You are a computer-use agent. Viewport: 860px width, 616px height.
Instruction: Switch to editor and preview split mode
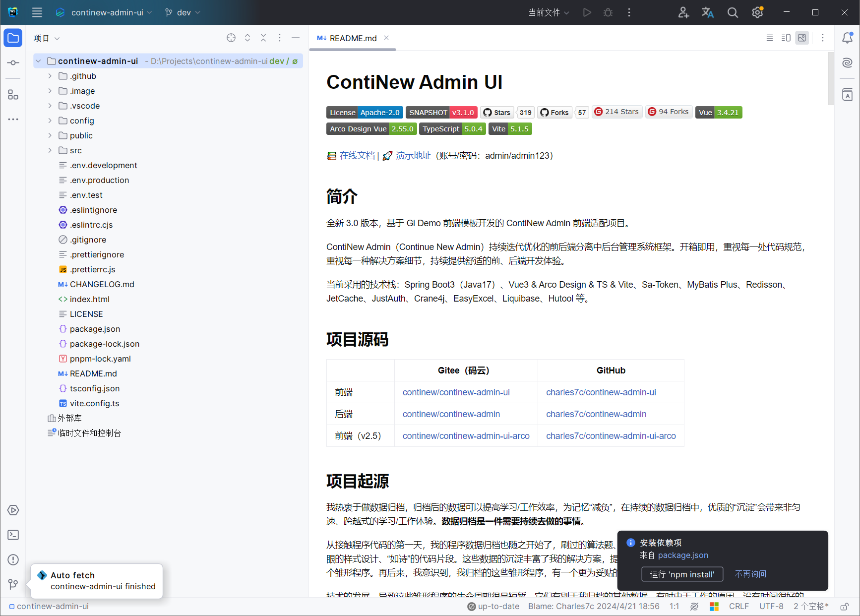tap(786, 38)
